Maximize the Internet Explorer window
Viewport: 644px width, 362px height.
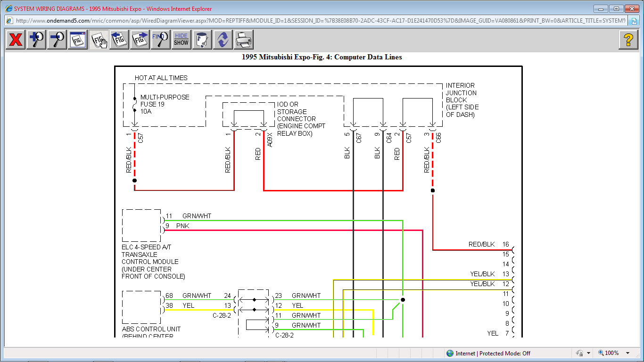pyautogui.click(x=616, y=8)
